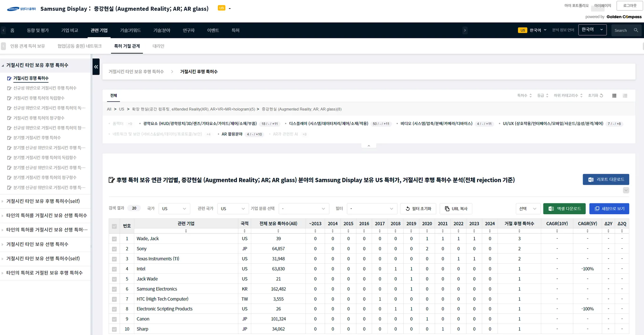Sort the 국적 column

pos(244,231)
